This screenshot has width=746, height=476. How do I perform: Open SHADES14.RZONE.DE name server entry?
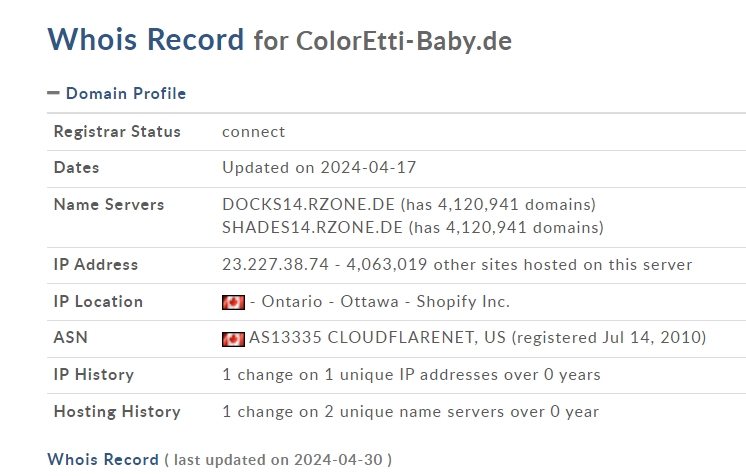pos(312,227)
